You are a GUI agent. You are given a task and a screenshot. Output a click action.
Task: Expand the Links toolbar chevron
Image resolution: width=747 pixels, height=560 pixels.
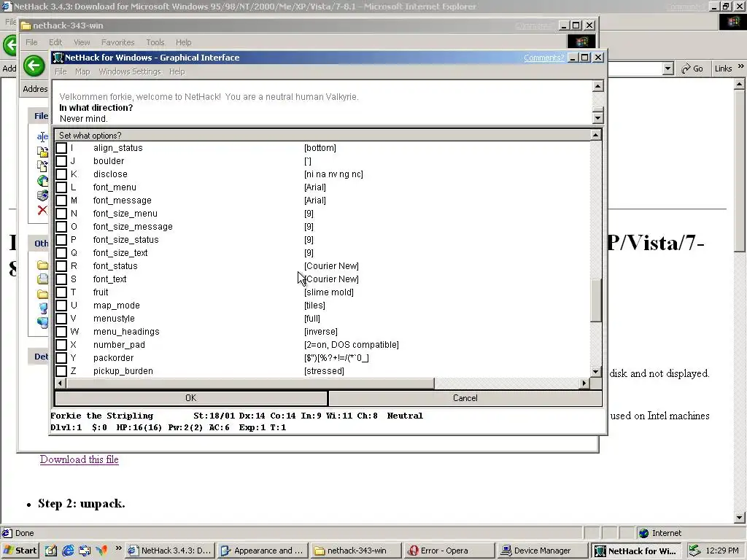coord(741,66)
